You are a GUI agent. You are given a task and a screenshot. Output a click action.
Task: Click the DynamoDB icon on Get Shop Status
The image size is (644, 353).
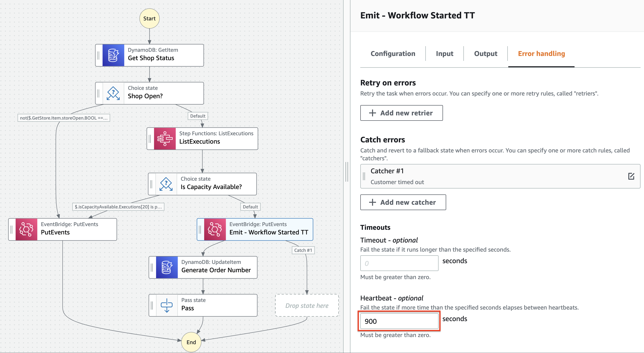pyautogui.click(x=113, y=55)
